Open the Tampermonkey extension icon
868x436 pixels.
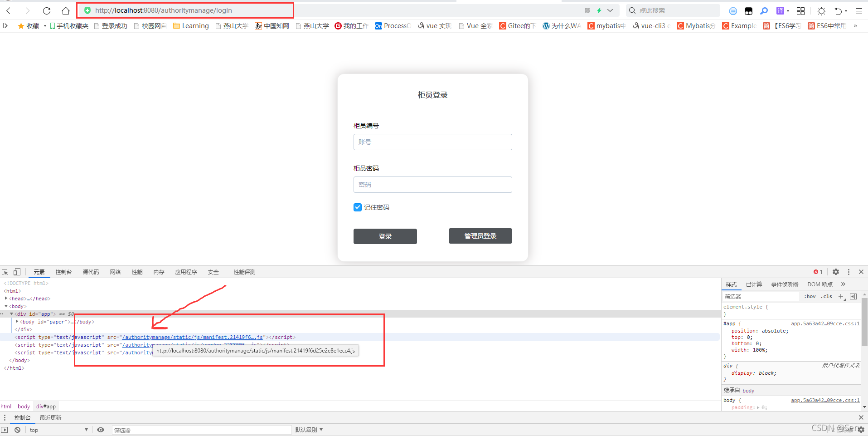748,11
